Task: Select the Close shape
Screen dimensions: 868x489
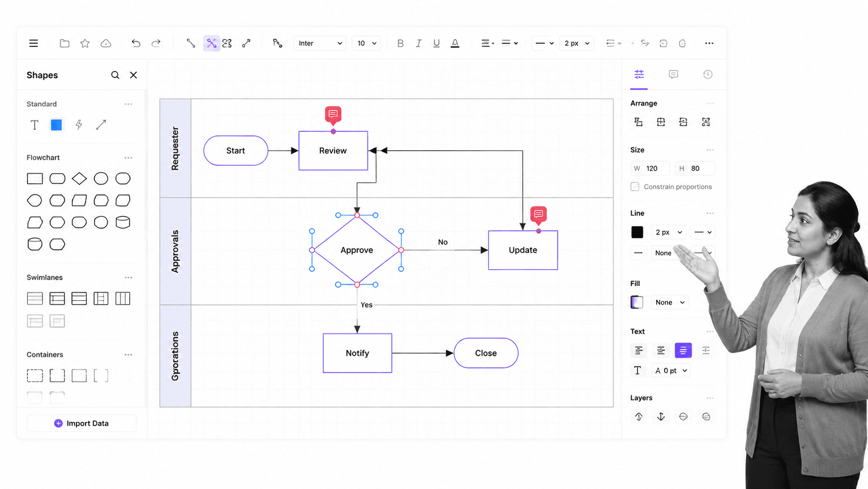Action: pos(486,353)
